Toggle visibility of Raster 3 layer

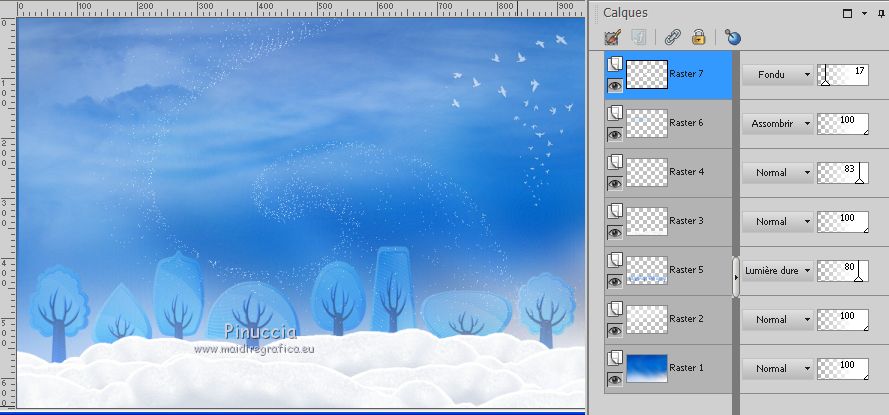(x=615, y=232)
